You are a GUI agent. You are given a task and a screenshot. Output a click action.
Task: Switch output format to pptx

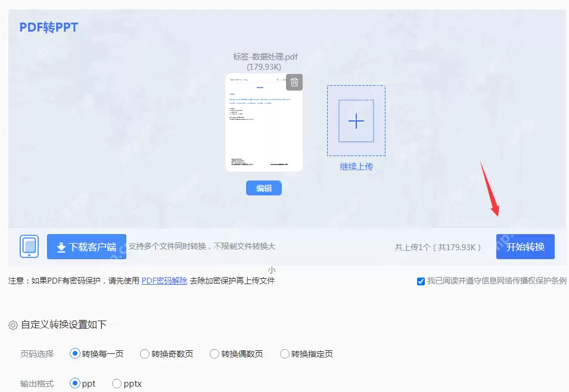pos(117,384)
